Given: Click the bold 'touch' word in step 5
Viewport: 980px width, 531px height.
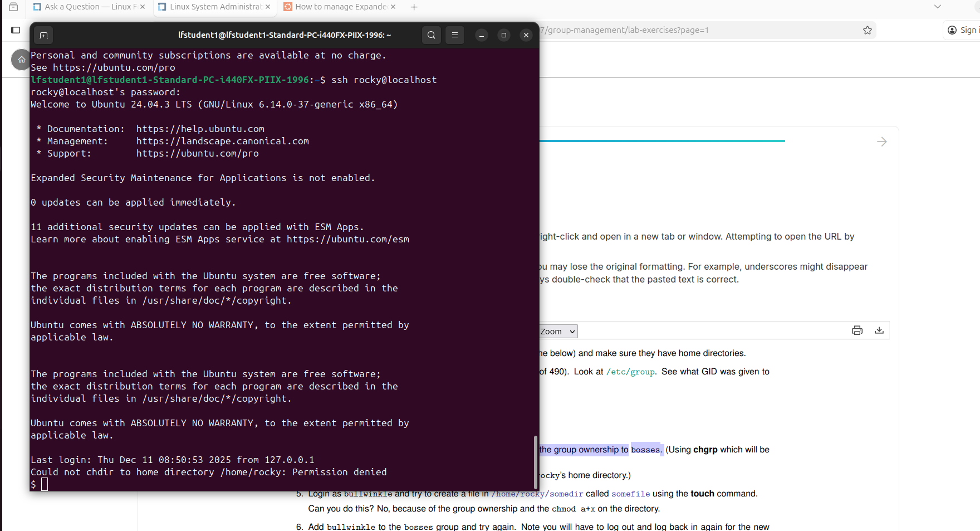Looking at the screenshot, I should click(x=703, y=494).
